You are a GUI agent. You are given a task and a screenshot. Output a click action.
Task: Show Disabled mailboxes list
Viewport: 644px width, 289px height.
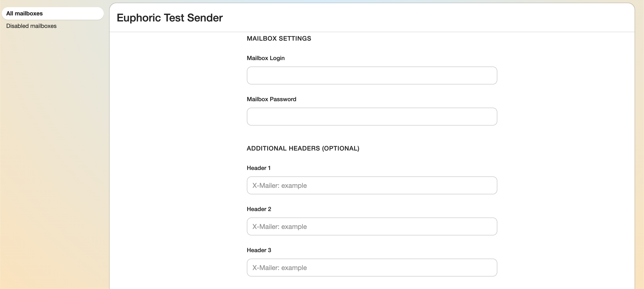pos(31,26)
